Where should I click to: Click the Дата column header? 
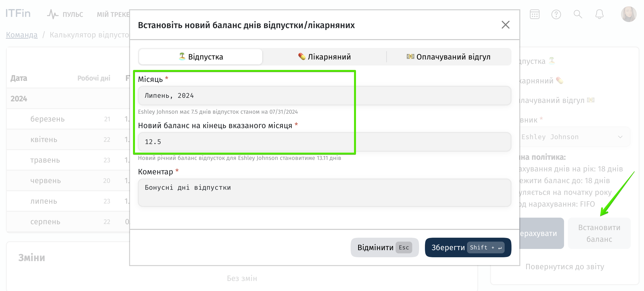(19, 78)
